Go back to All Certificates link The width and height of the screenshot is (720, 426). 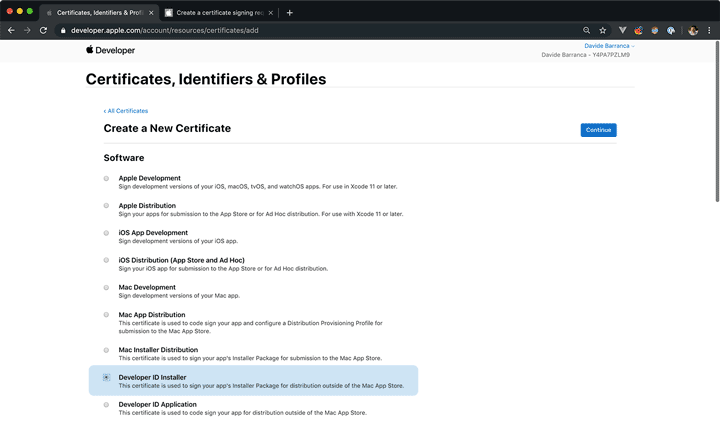coord(125,111)
